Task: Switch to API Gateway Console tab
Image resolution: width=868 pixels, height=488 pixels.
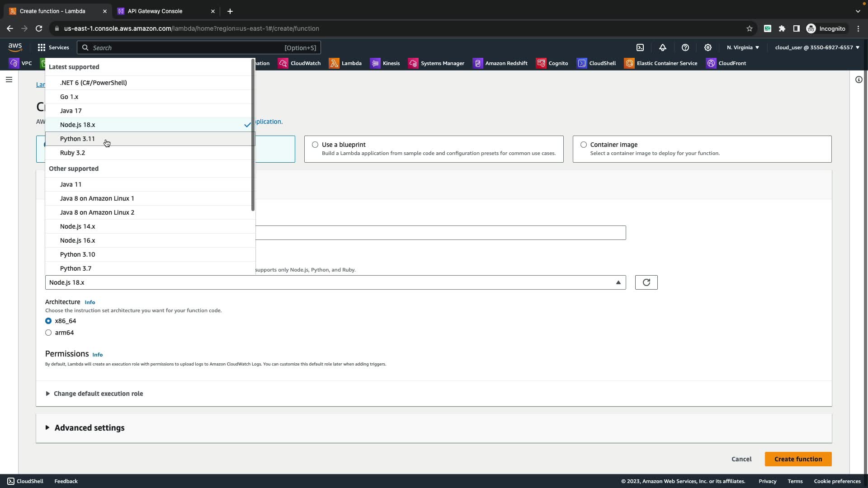Action: tap(155, 11)
